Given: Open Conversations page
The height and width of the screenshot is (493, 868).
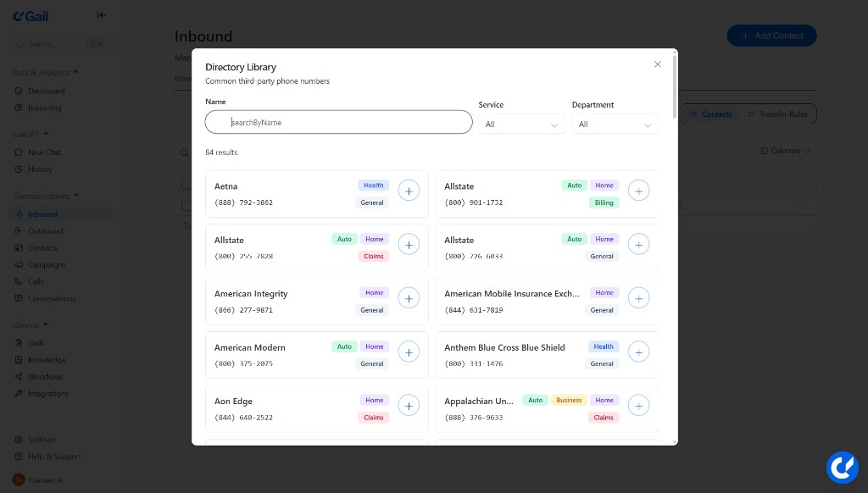Looking at the screenshot, I should coord(52,299).
